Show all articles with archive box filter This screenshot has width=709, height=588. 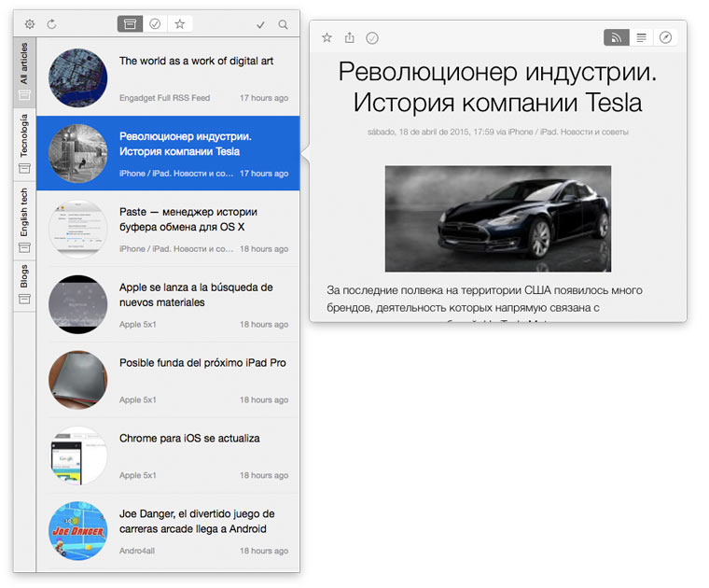[x=131, y=24]
